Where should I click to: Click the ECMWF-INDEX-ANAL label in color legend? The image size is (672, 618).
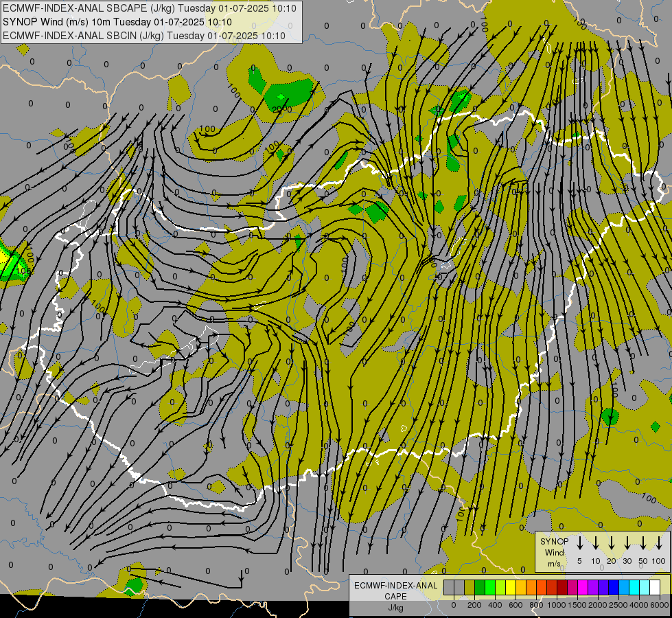395,586
